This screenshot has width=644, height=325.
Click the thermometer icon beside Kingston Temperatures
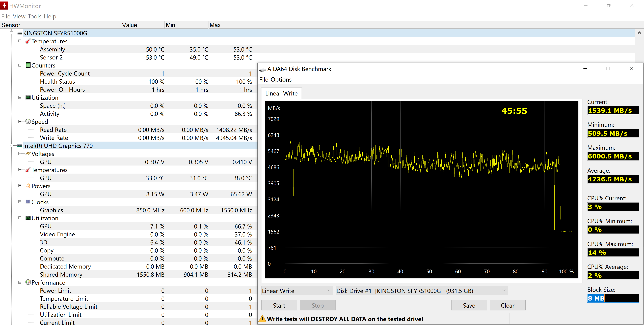coord(28,41)
